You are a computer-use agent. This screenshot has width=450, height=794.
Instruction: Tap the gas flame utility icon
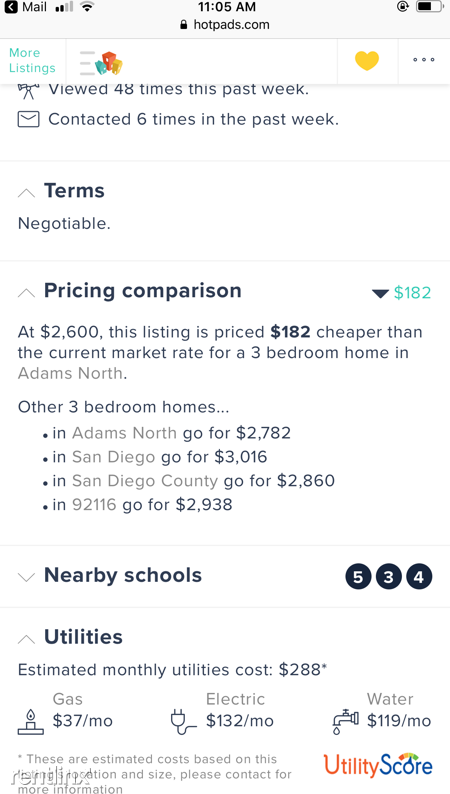click(31, 722)
